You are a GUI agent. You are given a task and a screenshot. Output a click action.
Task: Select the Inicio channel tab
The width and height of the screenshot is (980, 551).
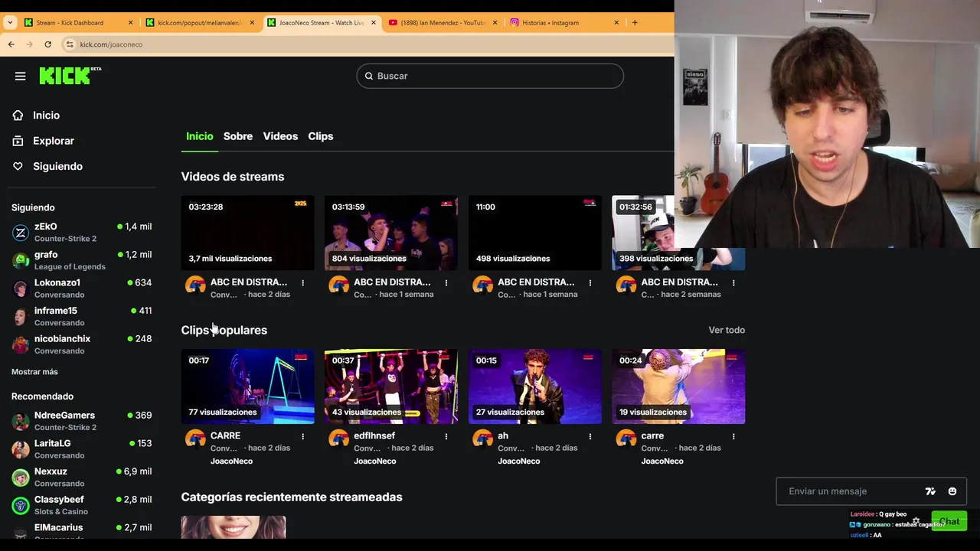coord(200,136)
